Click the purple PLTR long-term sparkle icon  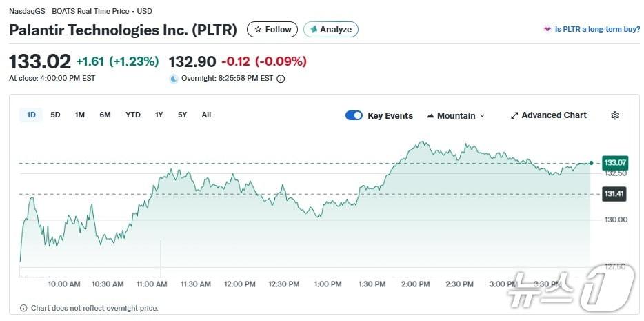[547, 30]
